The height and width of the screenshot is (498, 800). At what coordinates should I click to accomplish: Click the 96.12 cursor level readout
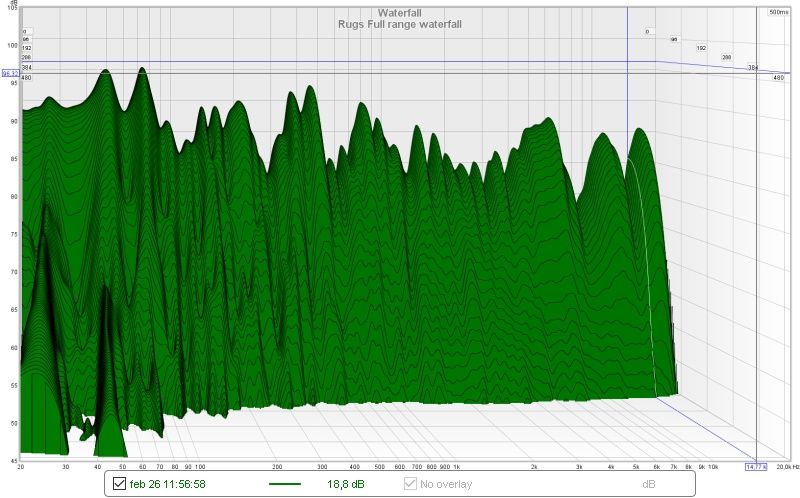point(10,73)
